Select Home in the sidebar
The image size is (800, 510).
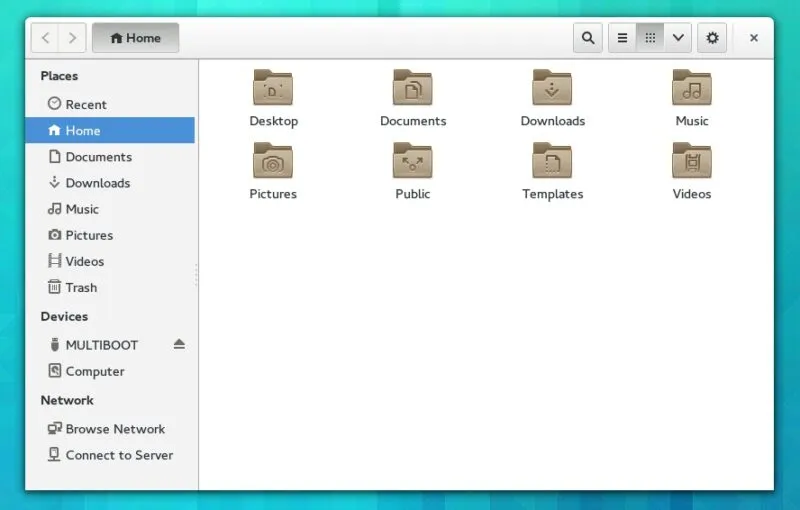click(110, 130)
